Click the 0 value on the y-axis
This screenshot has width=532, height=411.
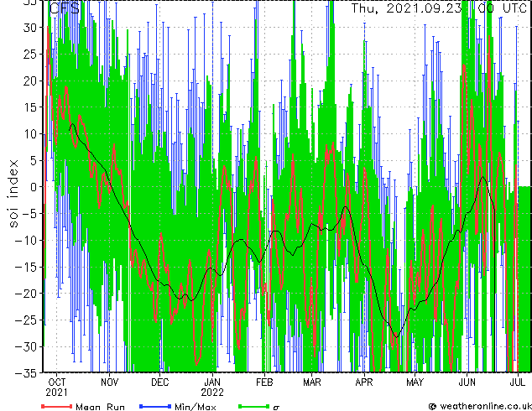[x=34, y=187]
